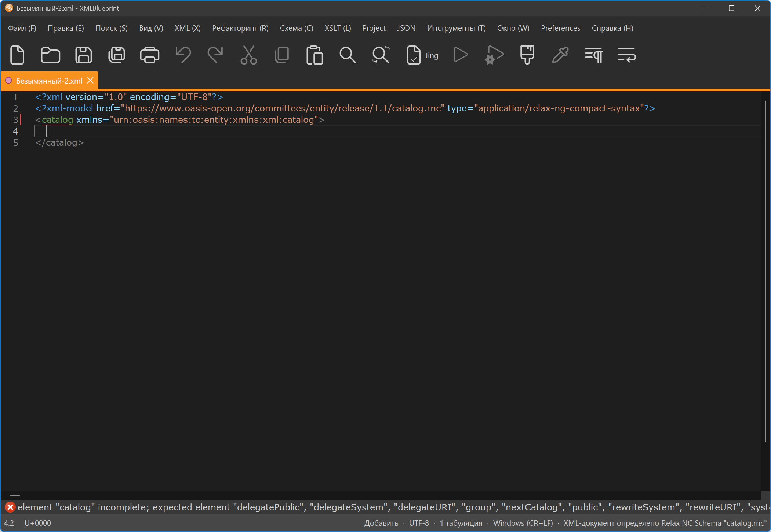Viewport: 771px width, 532px height.
Task: Click the encoding="UTF-8" attribute on line 1
Action: [x=171, y=97]
